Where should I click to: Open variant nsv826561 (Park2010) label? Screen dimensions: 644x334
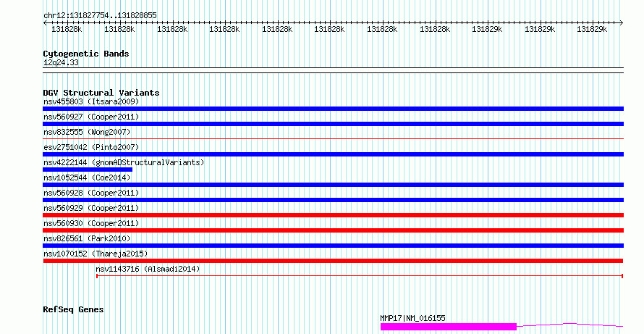pyautogui.click(x=87, y=238)
